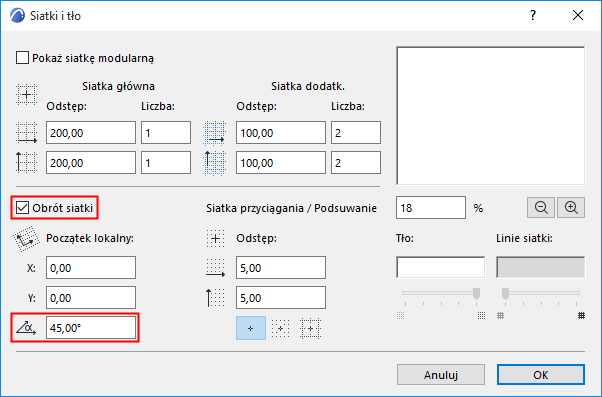Click the auxiliary grid horizontal spacing icon
Viewport: 602px width, 397px height.
(215, 133)
